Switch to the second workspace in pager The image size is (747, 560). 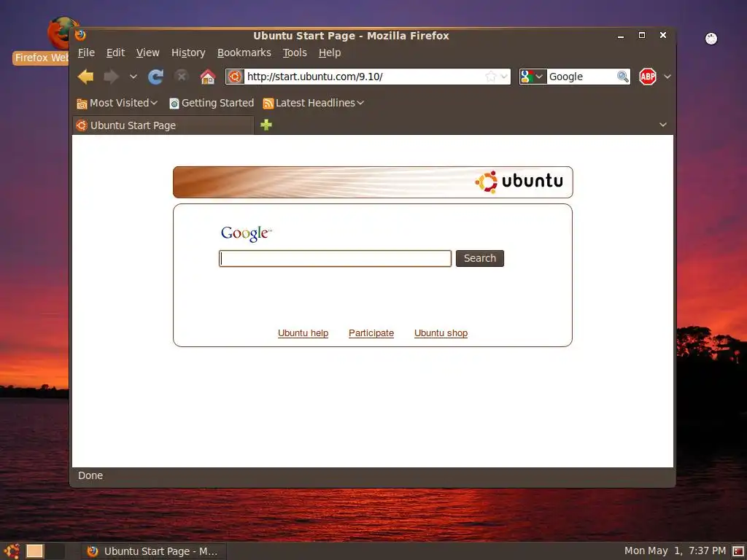[x=55, y=551]
